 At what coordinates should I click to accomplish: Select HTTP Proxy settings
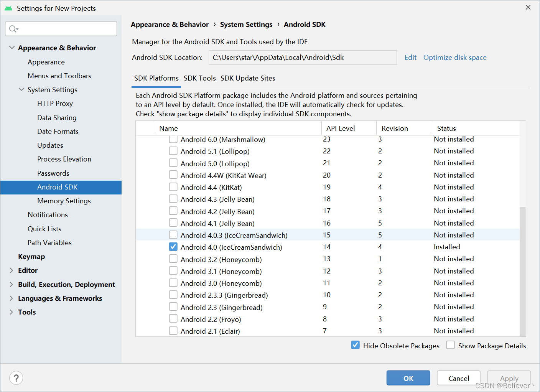[55, 104]
